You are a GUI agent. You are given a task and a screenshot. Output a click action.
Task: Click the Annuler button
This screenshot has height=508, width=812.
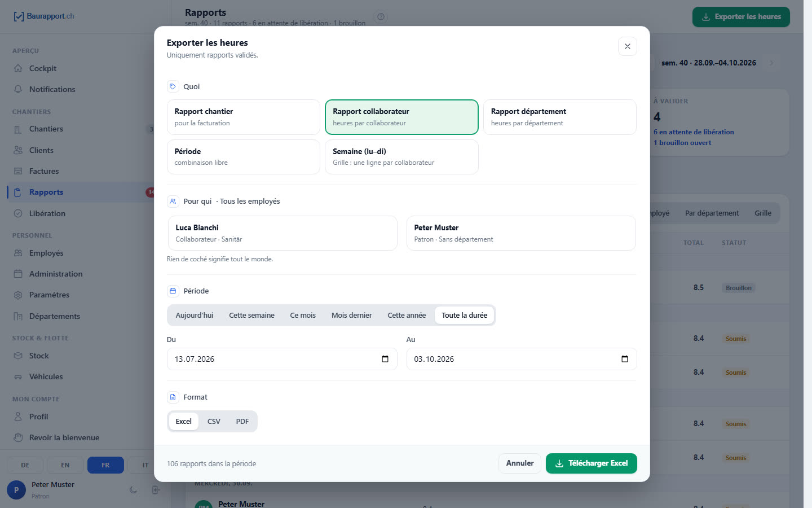[520, 463]
